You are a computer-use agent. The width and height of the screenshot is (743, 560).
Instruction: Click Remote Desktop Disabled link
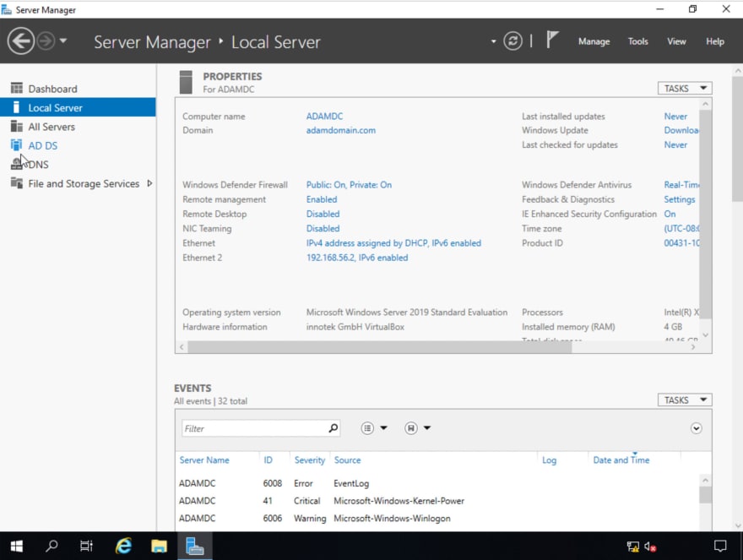(x=323, y=214)
